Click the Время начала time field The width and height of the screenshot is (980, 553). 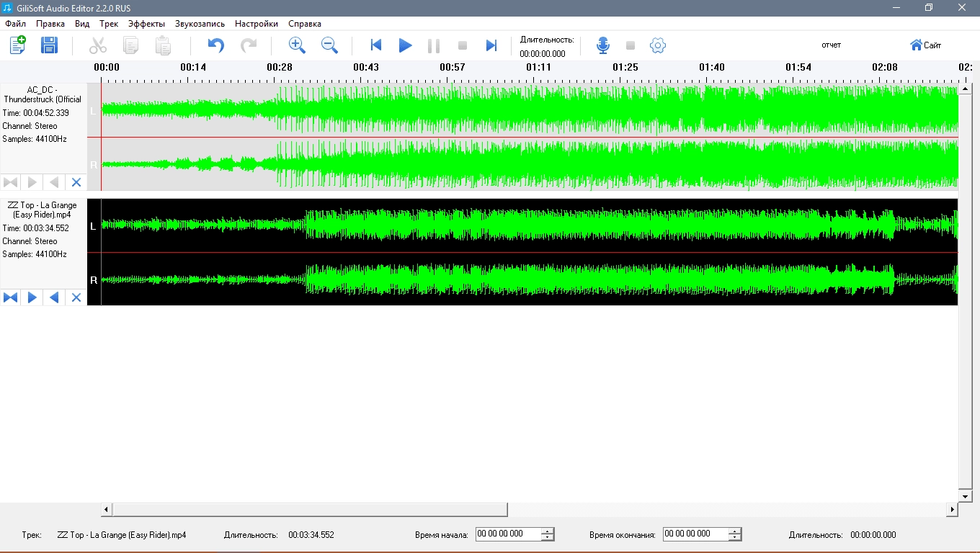pos(508,534)
